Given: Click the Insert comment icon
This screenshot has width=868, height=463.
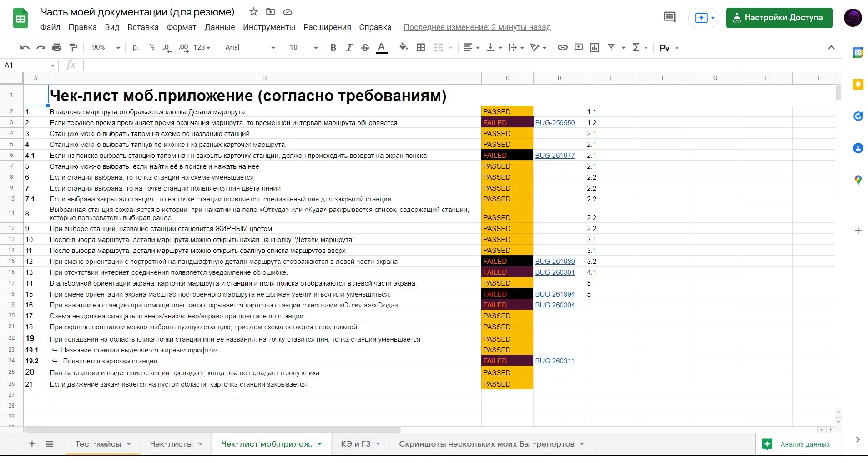Looking at the screenshot, I should pos(579,48).
